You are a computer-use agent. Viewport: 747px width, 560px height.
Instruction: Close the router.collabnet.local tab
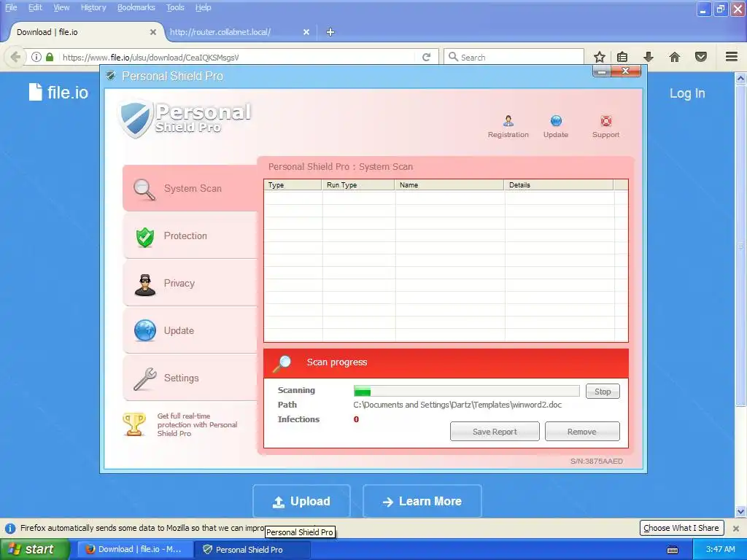click(x=306, y=32)
